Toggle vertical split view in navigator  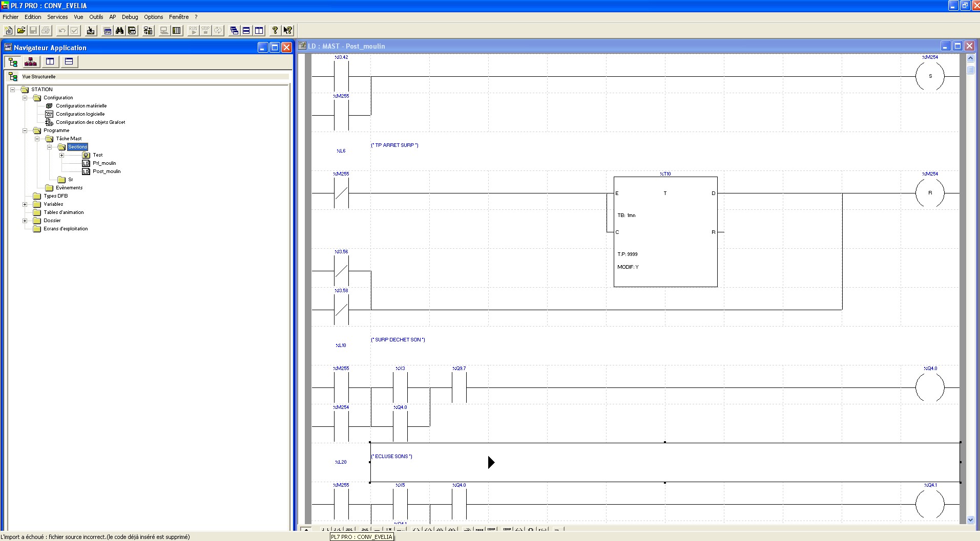click(x=50, y=62)
